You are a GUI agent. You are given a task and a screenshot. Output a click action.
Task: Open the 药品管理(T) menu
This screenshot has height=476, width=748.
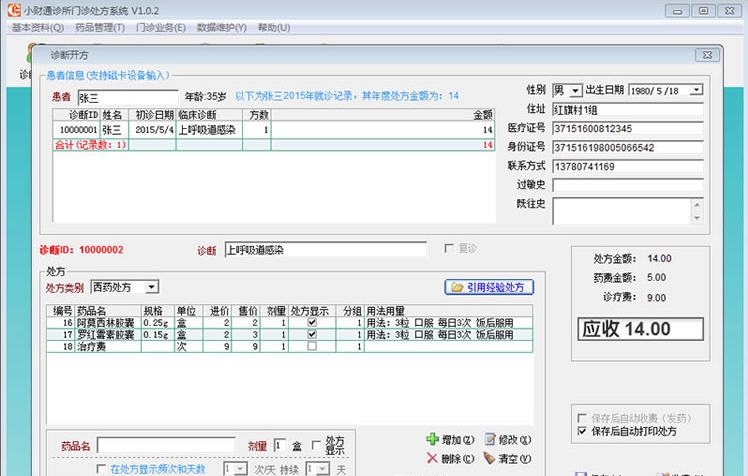pos(100,28)
